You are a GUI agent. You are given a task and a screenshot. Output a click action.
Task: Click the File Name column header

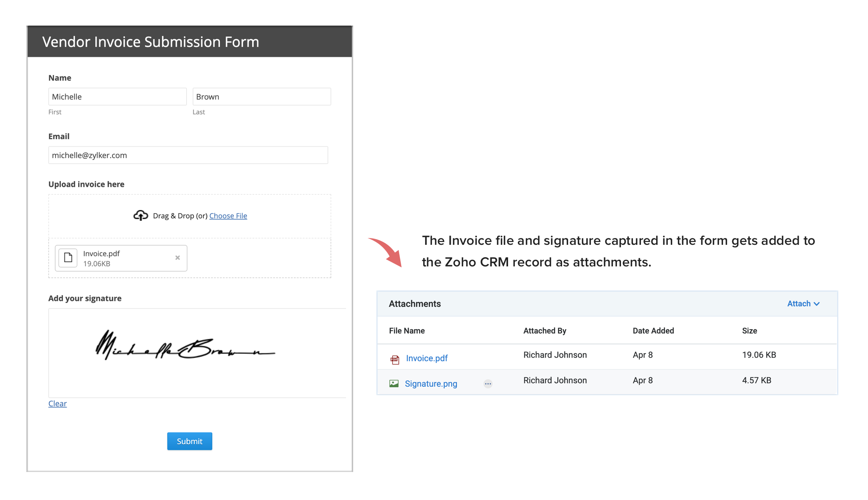click(407, 331)
